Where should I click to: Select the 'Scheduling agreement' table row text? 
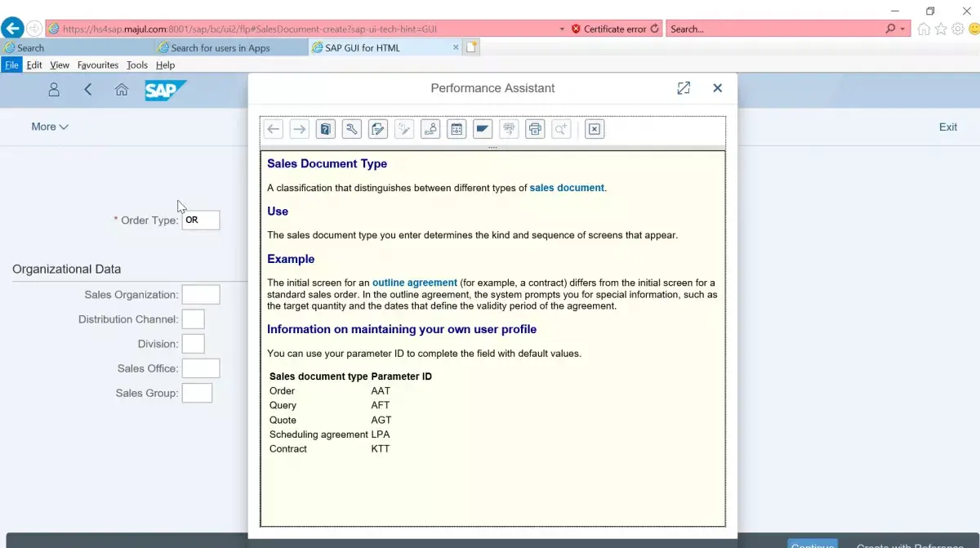[x=318, y=434]
